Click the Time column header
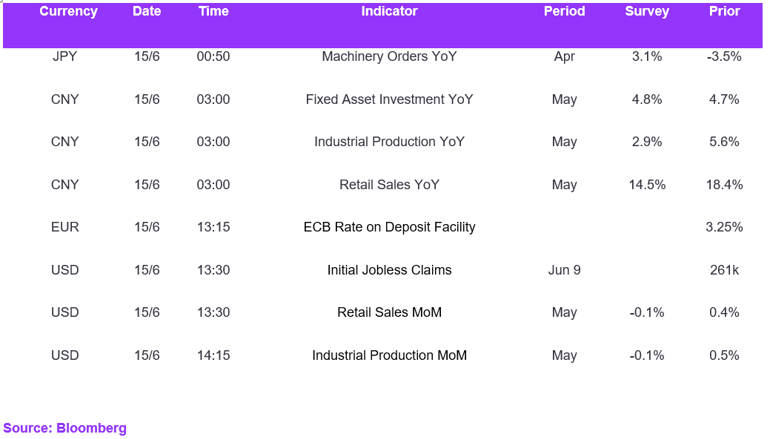Viewport: 770px width, 439px height. (x=214, y=11)
